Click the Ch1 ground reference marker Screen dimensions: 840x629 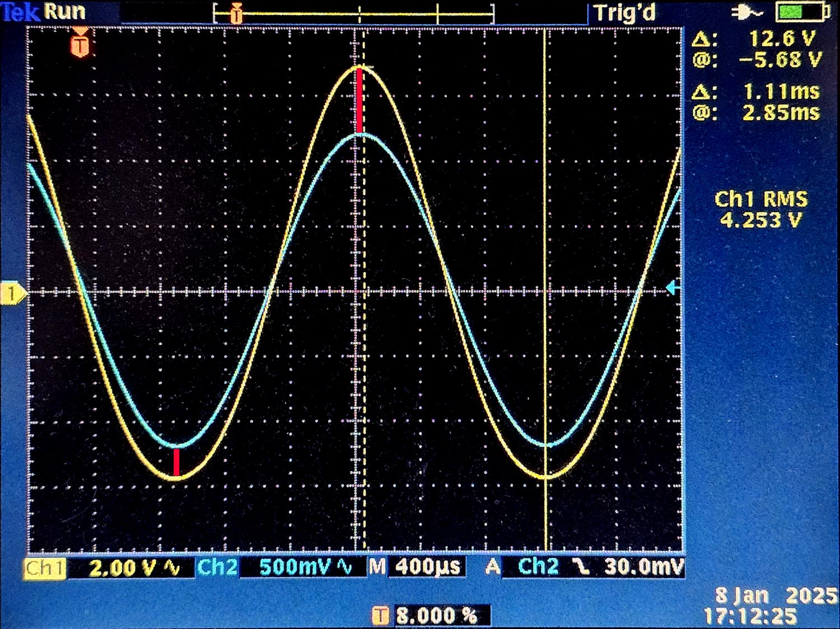[12, 293]
